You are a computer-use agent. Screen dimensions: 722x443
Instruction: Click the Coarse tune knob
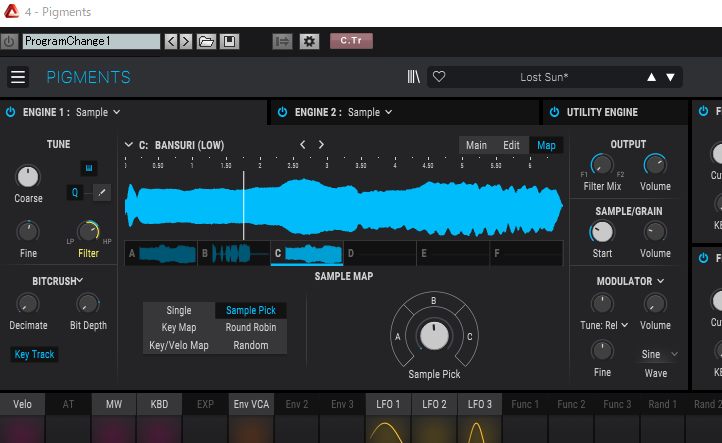coord(28,177)
